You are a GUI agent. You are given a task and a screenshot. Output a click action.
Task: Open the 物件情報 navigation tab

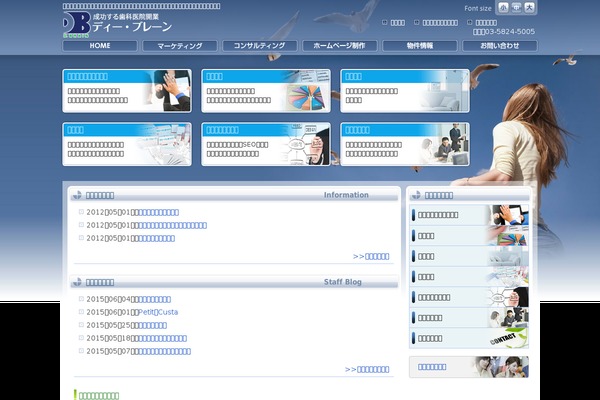420,46
